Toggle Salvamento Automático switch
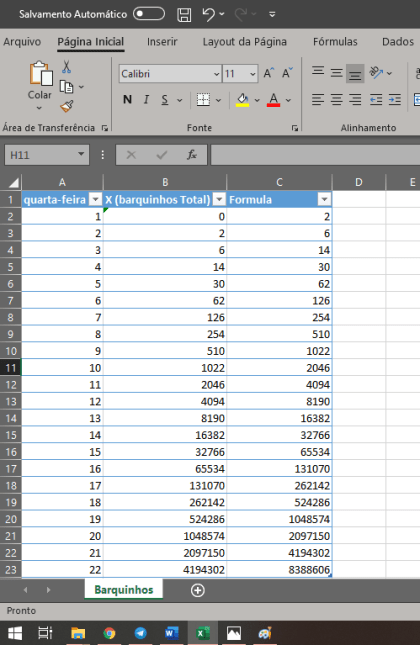 tap(149, 14)
